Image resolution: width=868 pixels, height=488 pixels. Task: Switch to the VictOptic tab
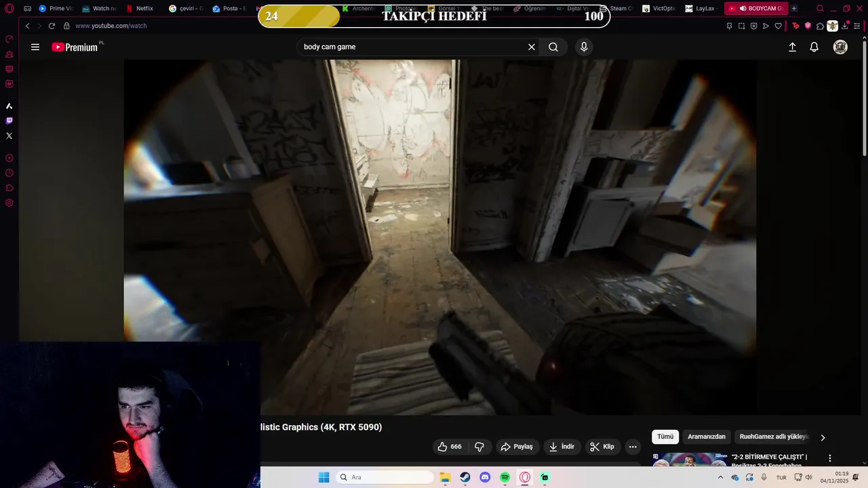tap(659, 9)
